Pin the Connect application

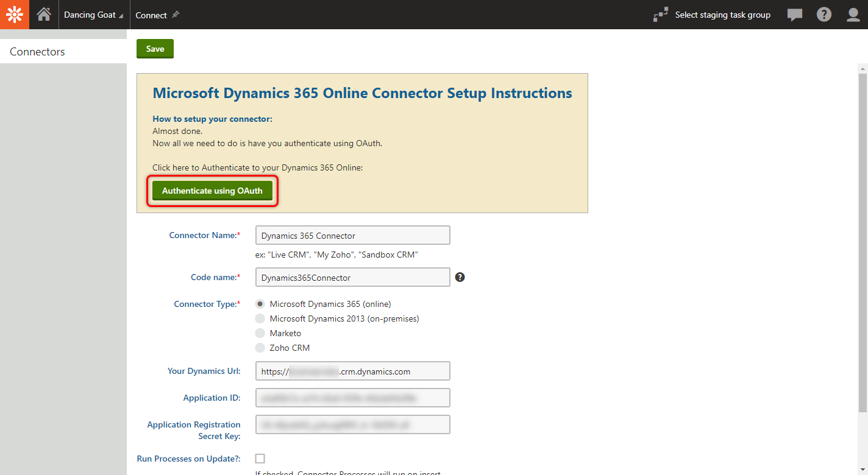pos(176,15)
